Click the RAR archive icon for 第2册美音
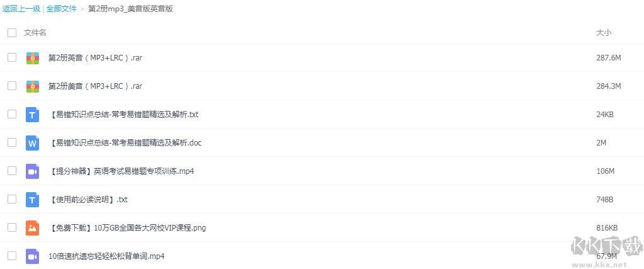The height and width of the screenshot is (269, 644). 33,86
